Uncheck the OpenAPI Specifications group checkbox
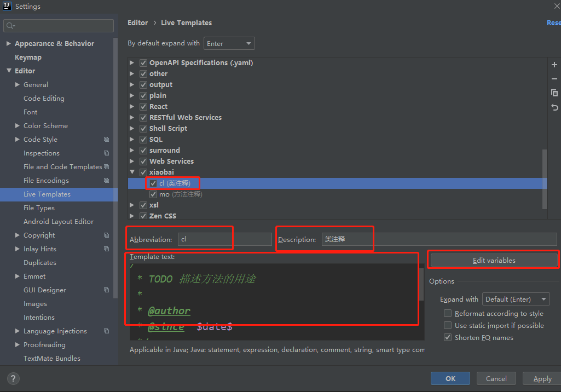 [143, 62]
